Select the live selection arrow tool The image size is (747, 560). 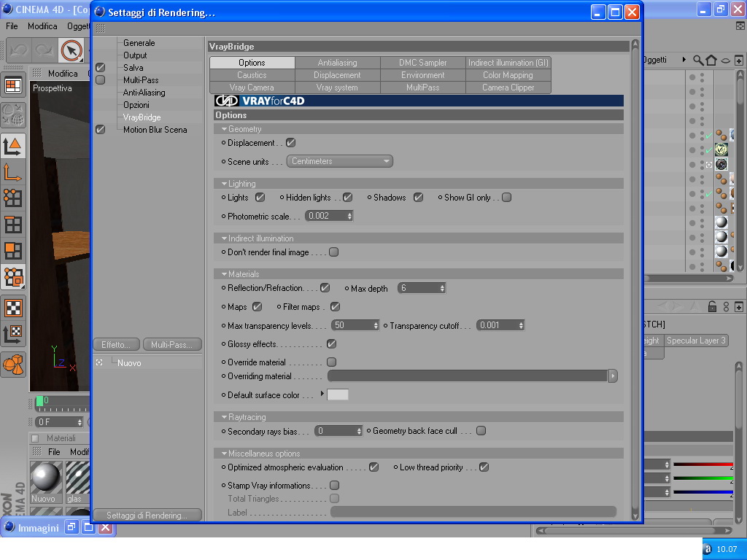(x=71, y=50)
